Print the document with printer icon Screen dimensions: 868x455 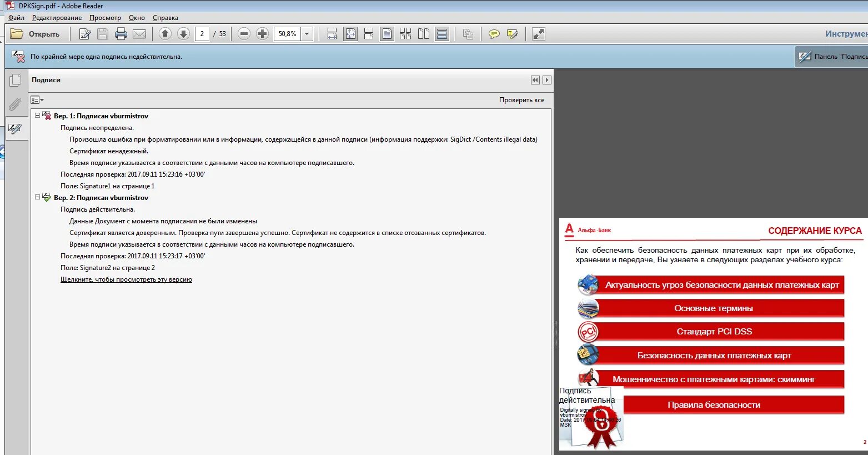coord(121,34)
